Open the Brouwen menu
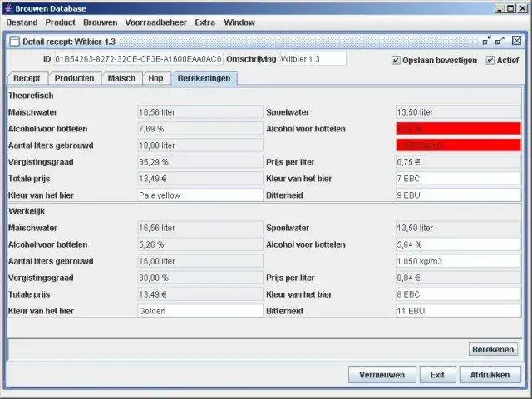Viewport: 532px width, 399px height. click(x=100, y=22)
